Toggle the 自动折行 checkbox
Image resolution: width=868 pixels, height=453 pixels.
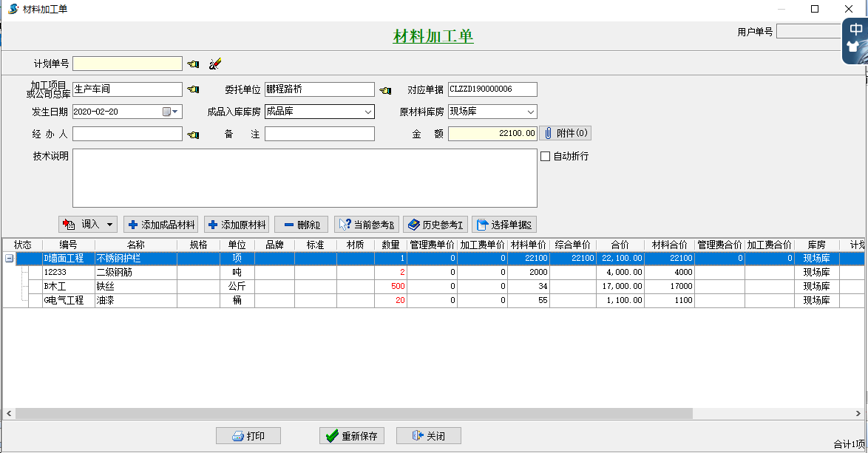(x=546, y=157)
